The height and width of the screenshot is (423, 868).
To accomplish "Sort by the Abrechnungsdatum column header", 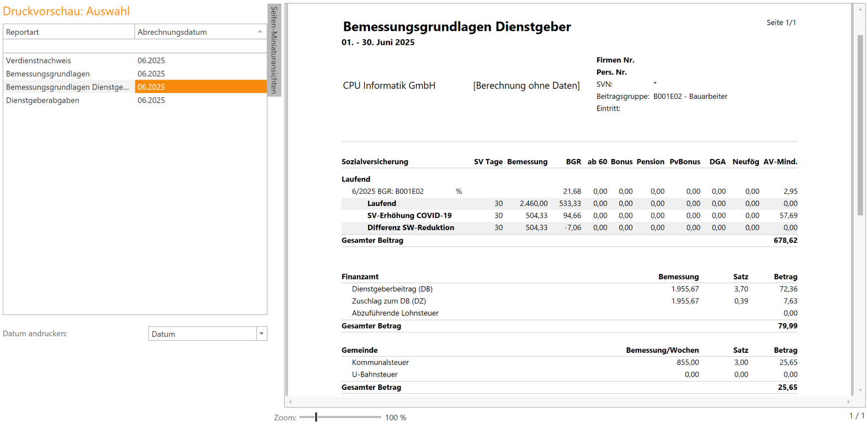I will coord(201,32).
